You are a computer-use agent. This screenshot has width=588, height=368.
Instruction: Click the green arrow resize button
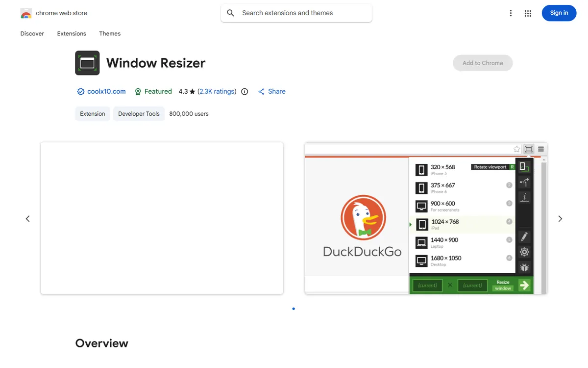point(524,285)
